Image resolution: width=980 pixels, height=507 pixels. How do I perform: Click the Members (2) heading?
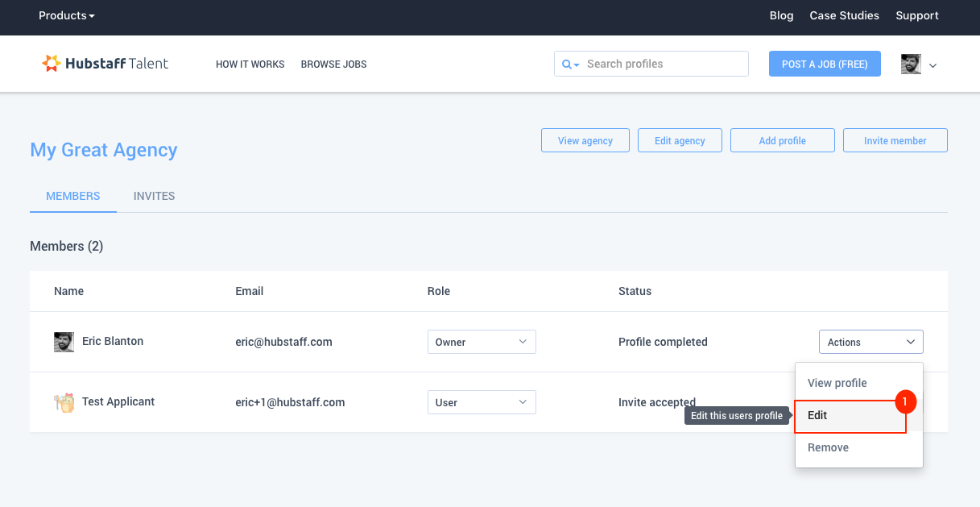coord(67,246)
